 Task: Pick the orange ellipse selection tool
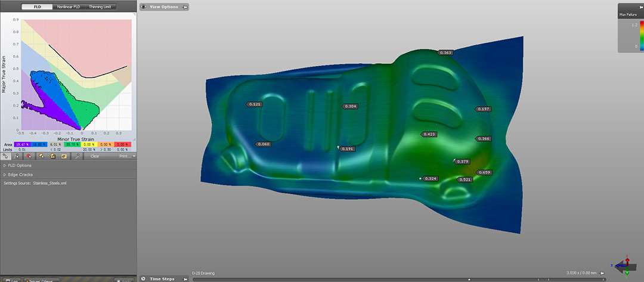pos(41,156)
